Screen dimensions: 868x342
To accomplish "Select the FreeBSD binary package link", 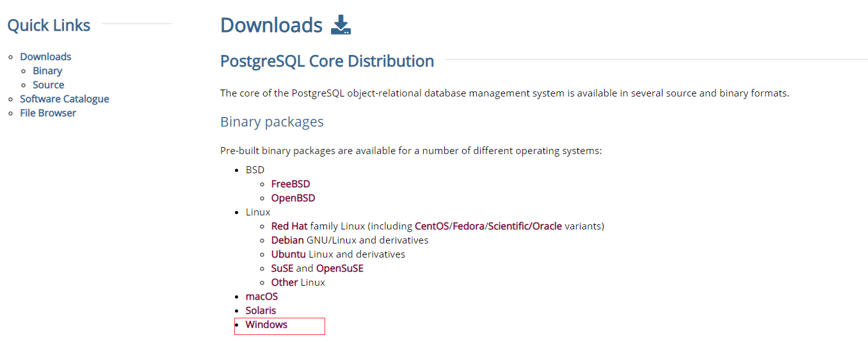I will 291,184.
